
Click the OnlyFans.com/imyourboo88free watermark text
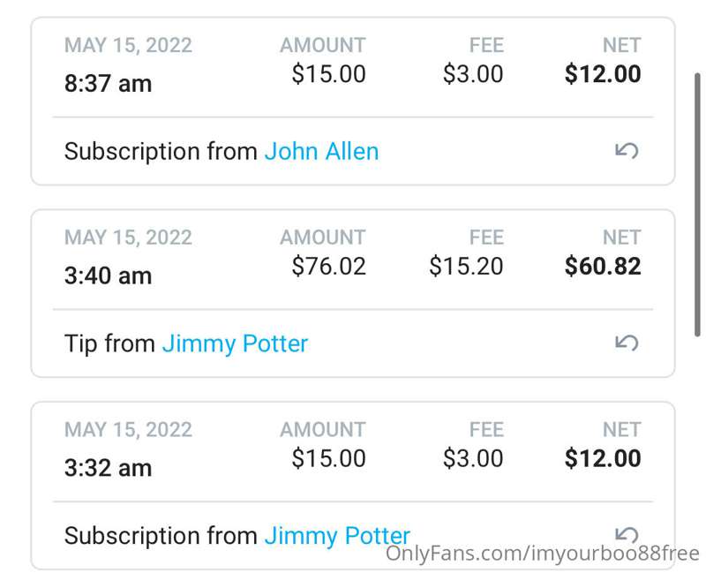click(543, 554)
